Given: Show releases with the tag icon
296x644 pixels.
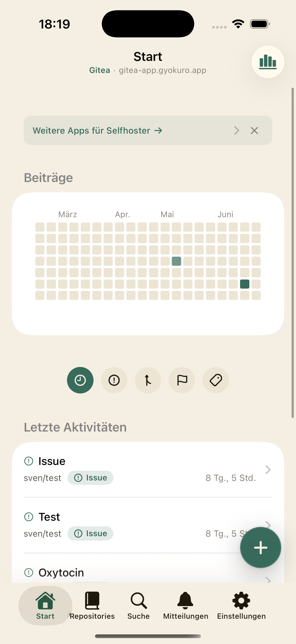Looking at the screenshot, I should 215,380.
